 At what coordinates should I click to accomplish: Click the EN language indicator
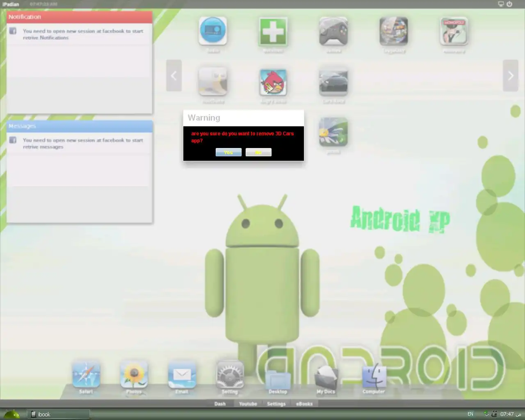pyautogui.click(x=470, y=414)
